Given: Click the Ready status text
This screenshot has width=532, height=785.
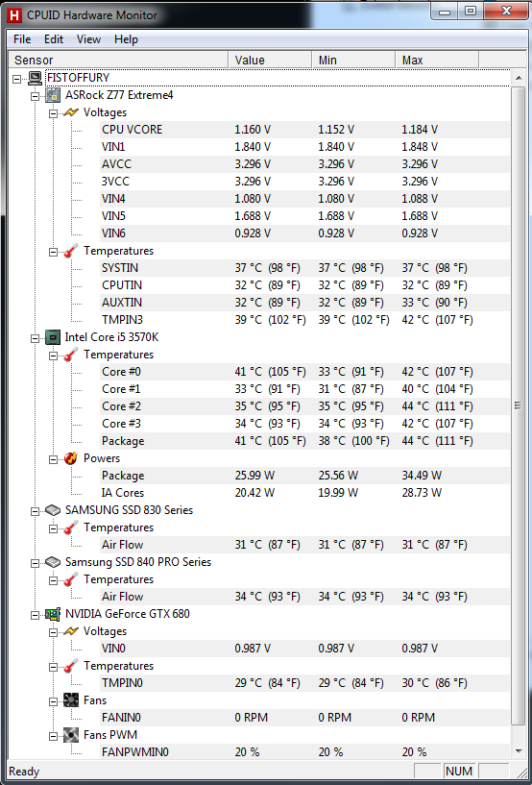Looking at the screenshot, I should pos(24,772).
